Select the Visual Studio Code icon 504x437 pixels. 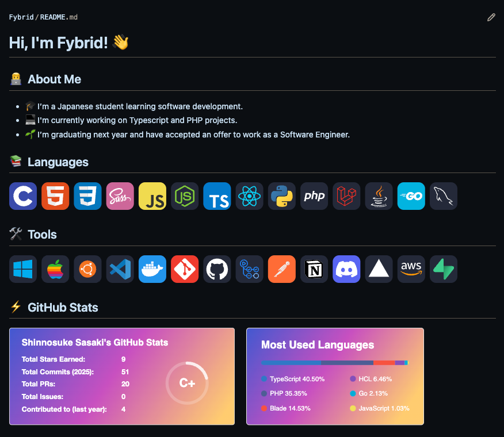[x=120, y=269]
